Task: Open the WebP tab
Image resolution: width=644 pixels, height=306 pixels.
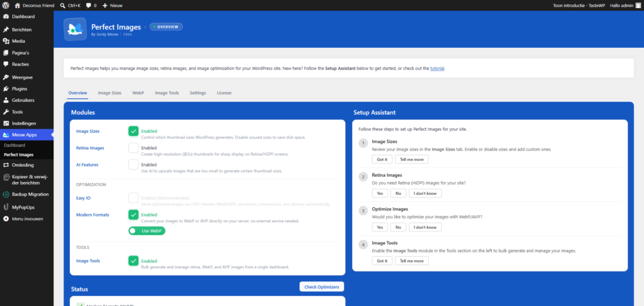Action: pyautogui.click(x=138, y=93)
